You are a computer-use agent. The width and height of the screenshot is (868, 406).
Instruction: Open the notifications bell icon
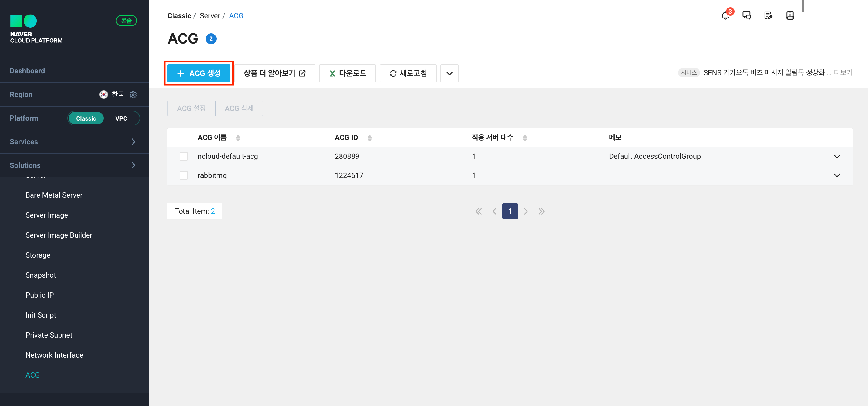pyautogui.click(x=725, y=15)
